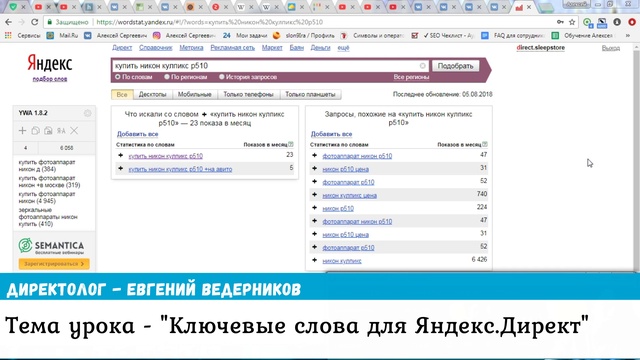Image resolution: width=640 pixels, height=360 pixels.
Task: Click the YWA save list icon
Action: pyautogui.click(x=48, y=131)
